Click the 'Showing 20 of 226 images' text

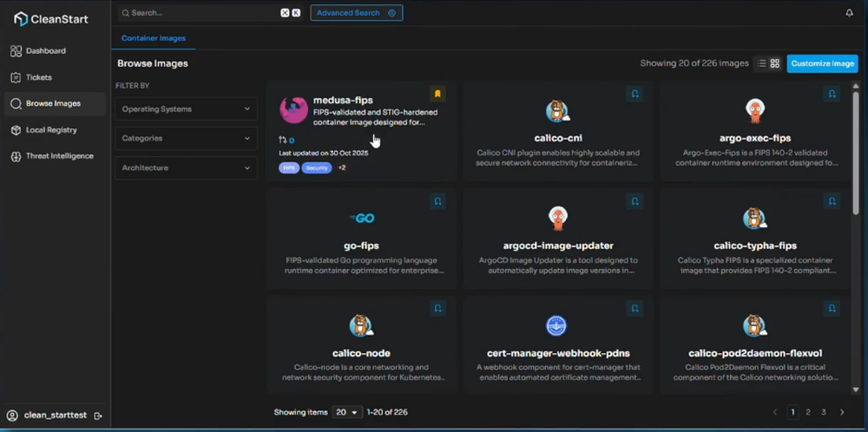694,63
